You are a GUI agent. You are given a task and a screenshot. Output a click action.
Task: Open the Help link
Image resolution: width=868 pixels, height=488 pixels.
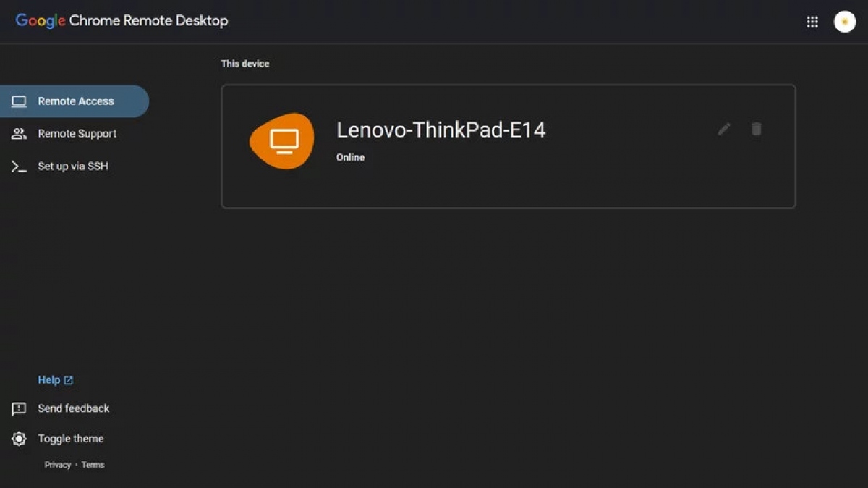tap(48, 380)
